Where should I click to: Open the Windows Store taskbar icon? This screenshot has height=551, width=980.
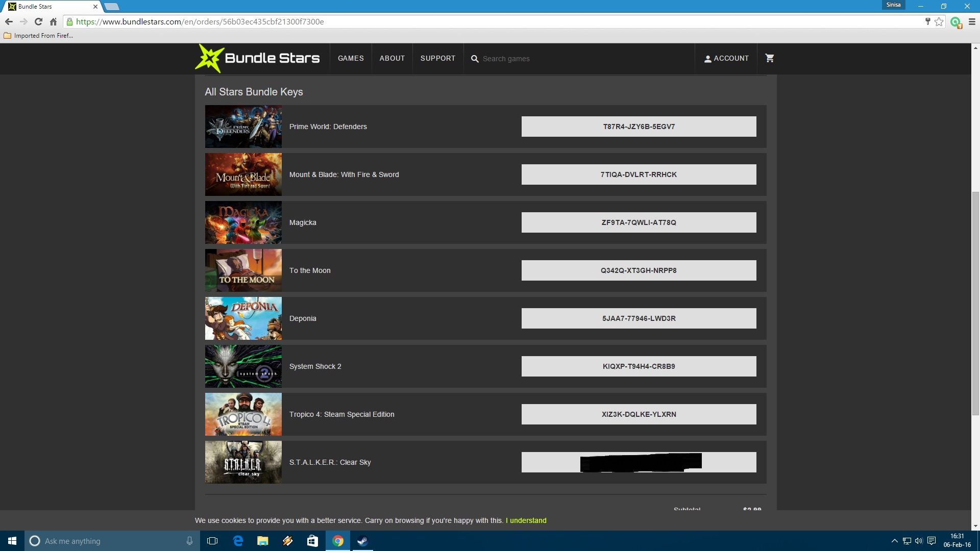[x=312, y=541]
